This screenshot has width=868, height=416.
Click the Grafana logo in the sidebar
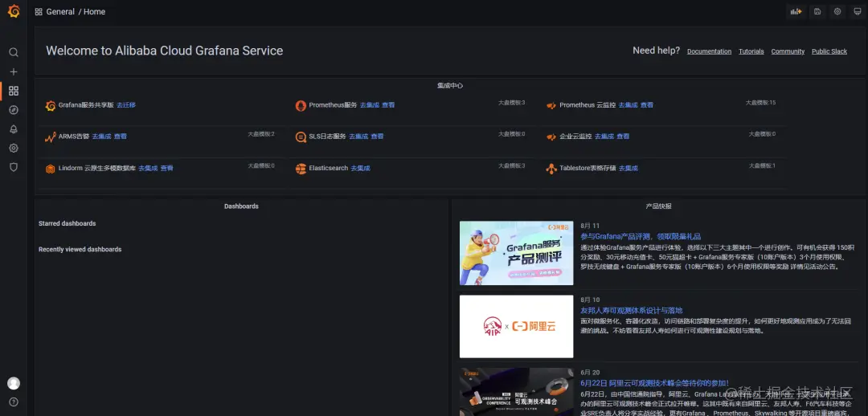[14, 11]
